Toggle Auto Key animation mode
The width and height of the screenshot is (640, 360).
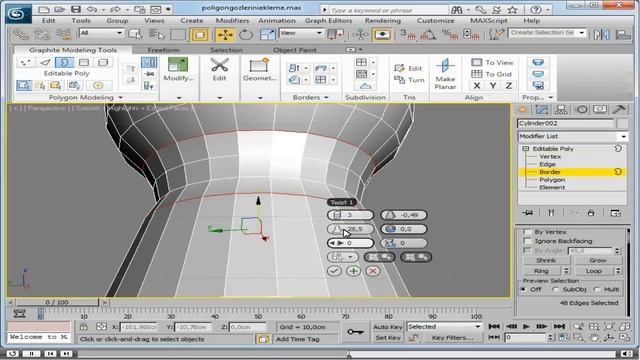click(388, 327)
